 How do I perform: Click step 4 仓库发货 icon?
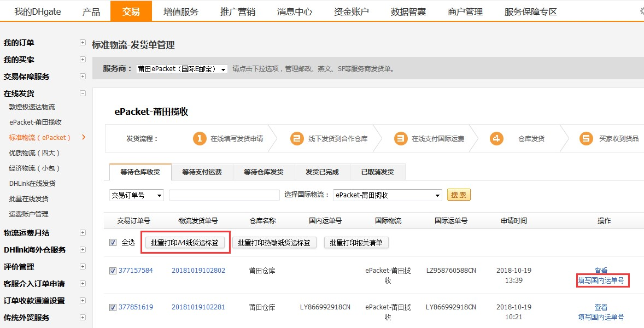tap(496, 138)
